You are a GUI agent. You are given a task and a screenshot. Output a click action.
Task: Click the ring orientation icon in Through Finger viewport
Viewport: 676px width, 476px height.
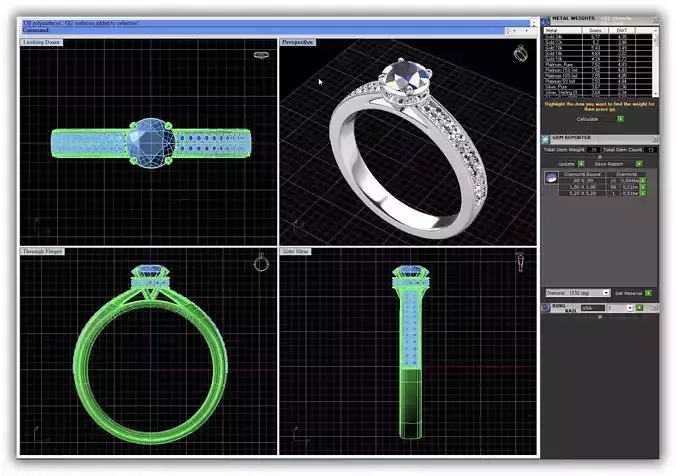[x=261, y=262]
